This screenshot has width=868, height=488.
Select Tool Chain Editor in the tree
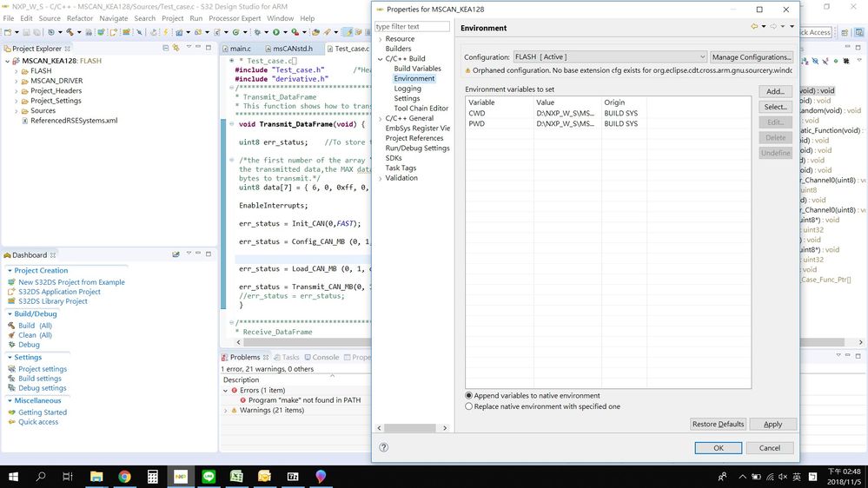point(421,109)
